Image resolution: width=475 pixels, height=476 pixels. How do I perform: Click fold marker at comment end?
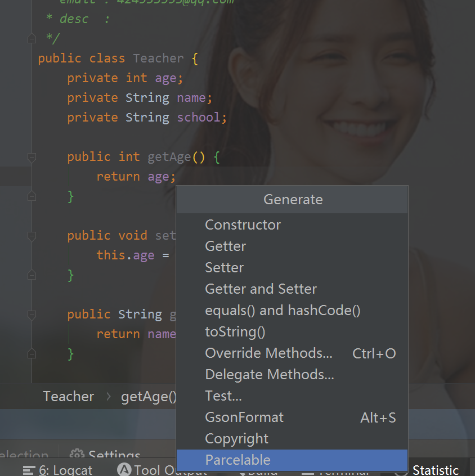[32, 39]
